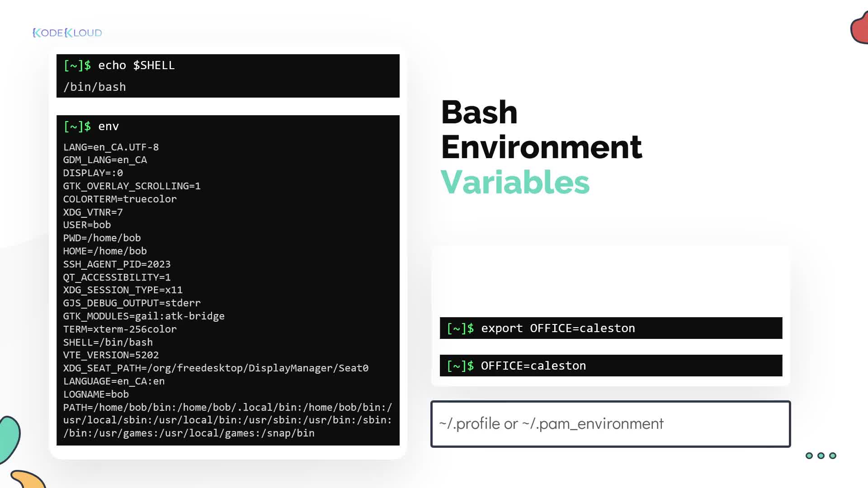The height and width of the screenshot is (488, 868).
Task: Select the 'PWD=/home/bob' line
Action: click(x=102, y=238)
